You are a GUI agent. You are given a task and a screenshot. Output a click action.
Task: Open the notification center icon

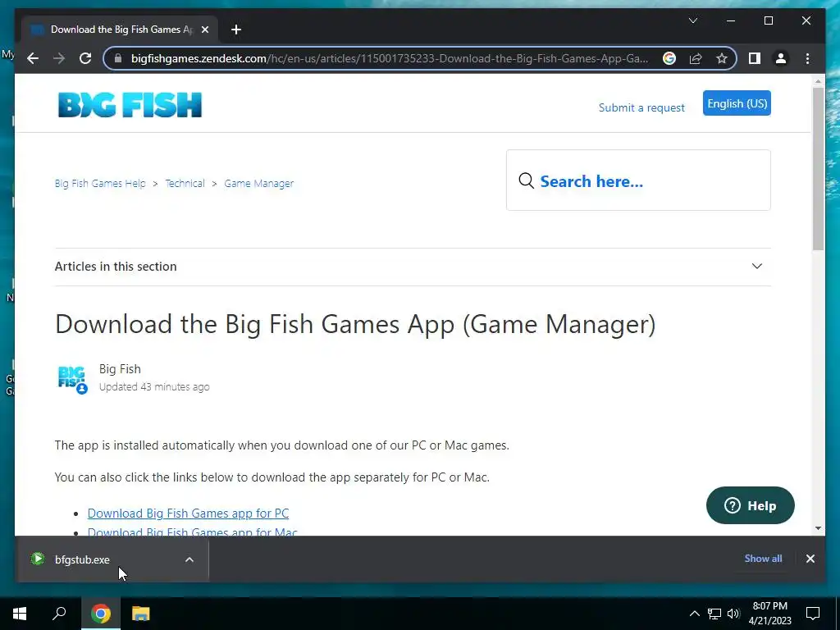[813, 614]
